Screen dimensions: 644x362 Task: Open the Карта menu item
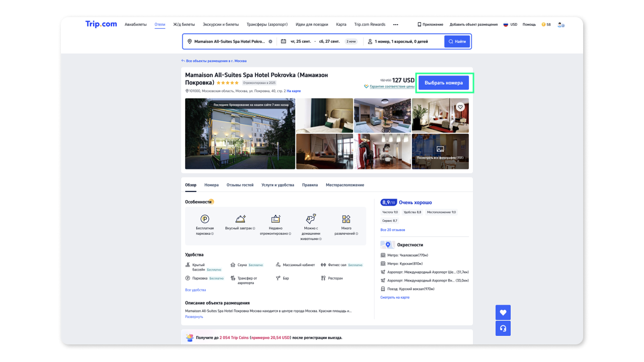(x=341, y=25)
